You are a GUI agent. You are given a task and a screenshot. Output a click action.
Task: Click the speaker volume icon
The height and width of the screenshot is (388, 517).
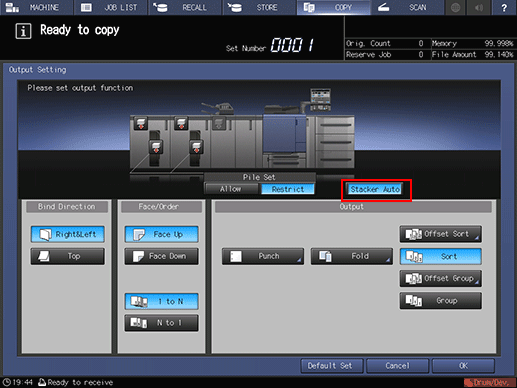[479, 7]
